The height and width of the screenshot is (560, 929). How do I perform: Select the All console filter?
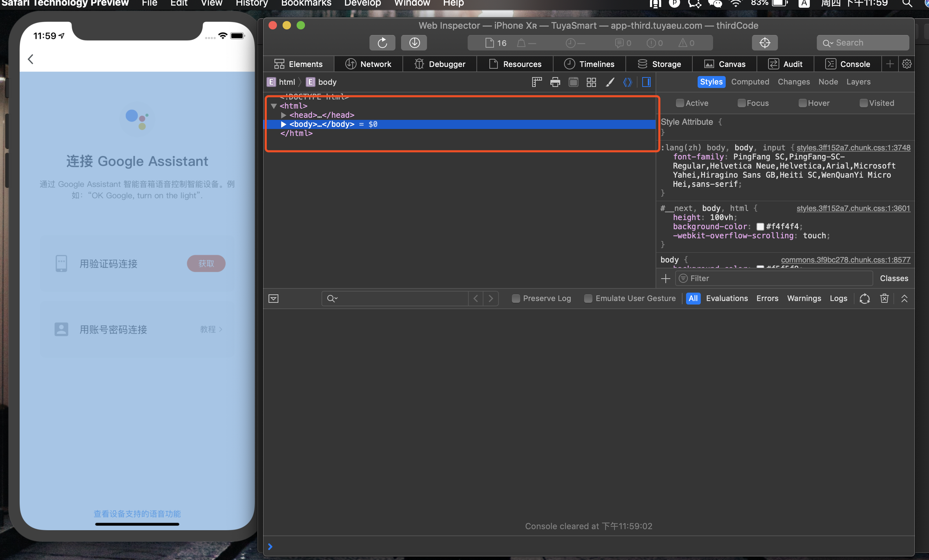click(693, 299)
